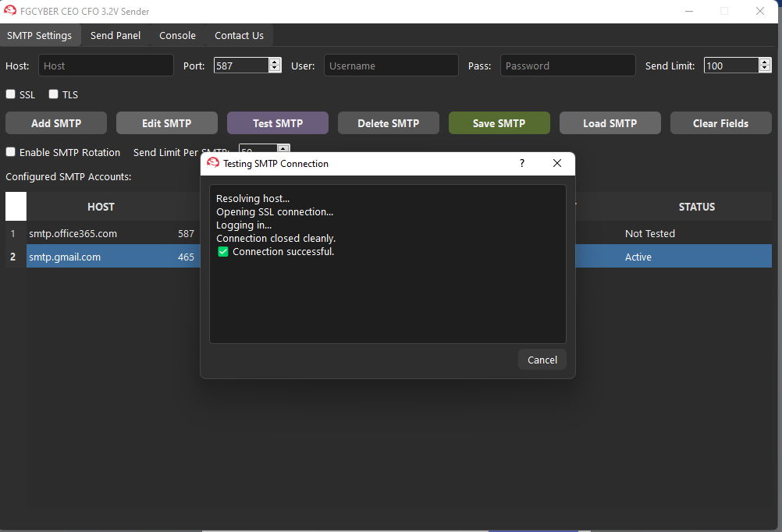782x532 pixels.
Task: Increase Send Limit Per SMTP value
Action: [x=284, y=148]
